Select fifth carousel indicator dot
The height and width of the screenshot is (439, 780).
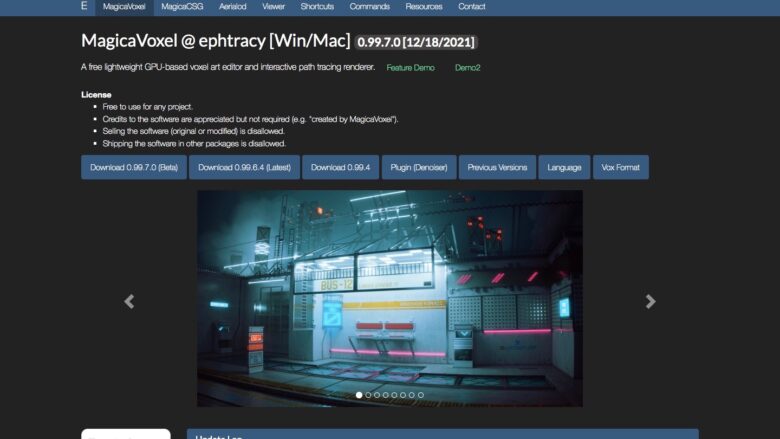394,395
